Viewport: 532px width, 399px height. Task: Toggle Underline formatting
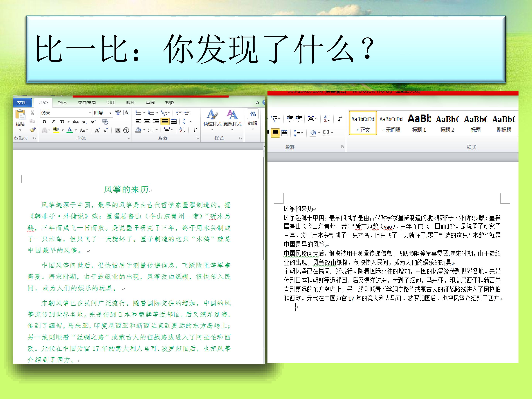[62, 122]
